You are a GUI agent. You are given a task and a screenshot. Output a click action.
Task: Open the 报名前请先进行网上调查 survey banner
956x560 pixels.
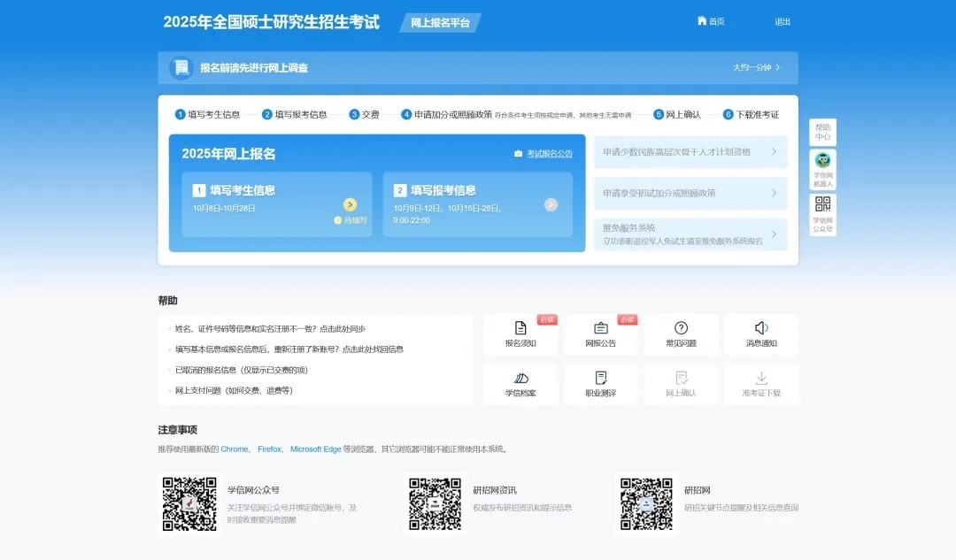tap(477, 67)
